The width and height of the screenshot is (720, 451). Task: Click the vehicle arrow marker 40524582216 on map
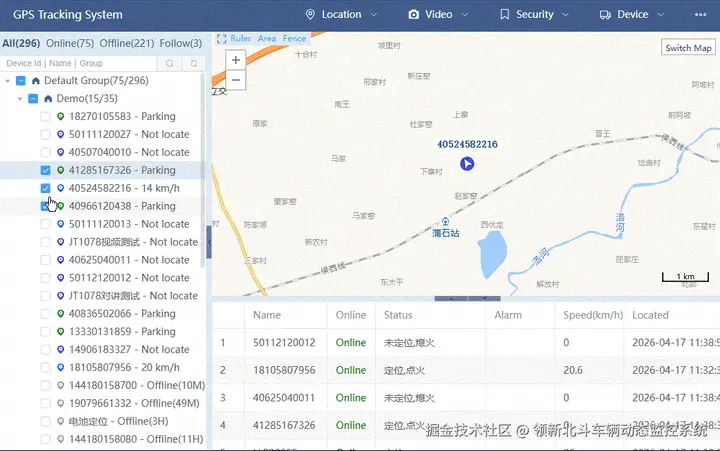467,163
